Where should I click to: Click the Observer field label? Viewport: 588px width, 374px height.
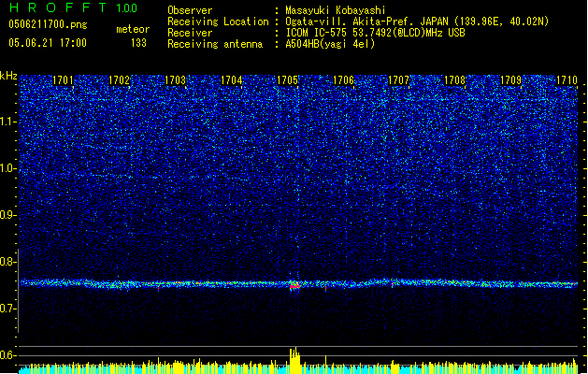pos(190,10)
